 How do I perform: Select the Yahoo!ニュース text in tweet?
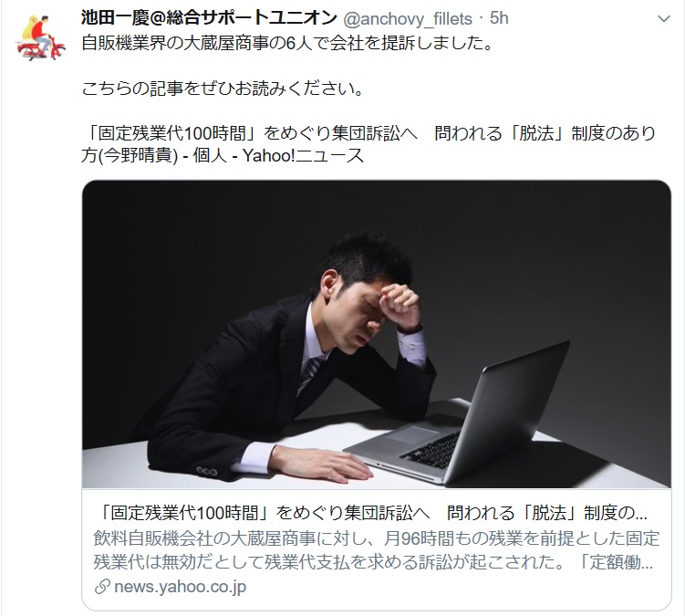(303, 156)
